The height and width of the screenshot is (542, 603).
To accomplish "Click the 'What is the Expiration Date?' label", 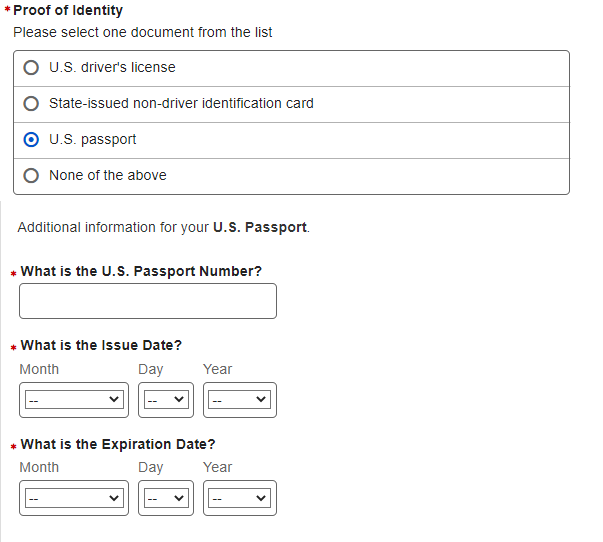I will click(x=118, y=444).
